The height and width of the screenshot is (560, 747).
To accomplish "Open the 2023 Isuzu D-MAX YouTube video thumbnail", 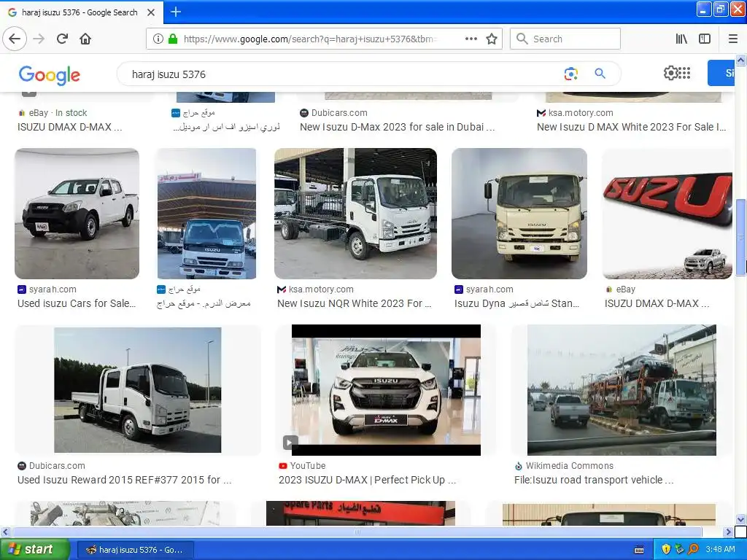I will pos(386,390).
